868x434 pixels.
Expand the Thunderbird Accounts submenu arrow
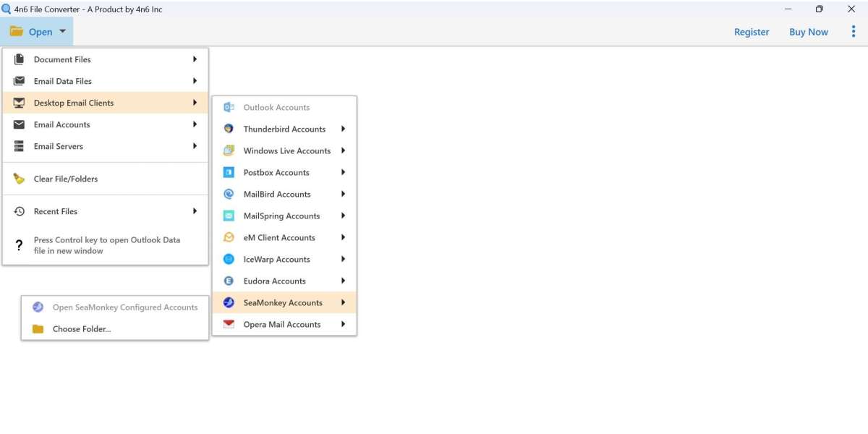click(x=344, y=129)
